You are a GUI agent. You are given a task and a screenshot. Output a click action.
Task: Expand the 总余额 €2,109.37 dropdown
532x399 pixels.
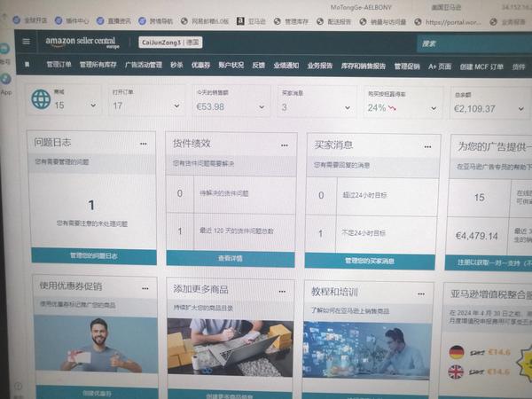coord(520,109)
